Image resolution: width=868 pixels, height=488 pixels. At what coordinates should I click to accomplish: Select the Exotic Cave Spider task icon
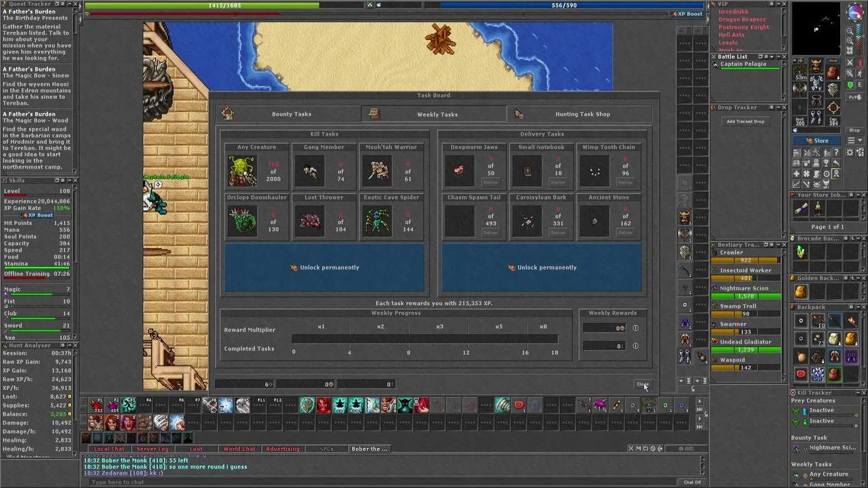click(x=377, y=221)
